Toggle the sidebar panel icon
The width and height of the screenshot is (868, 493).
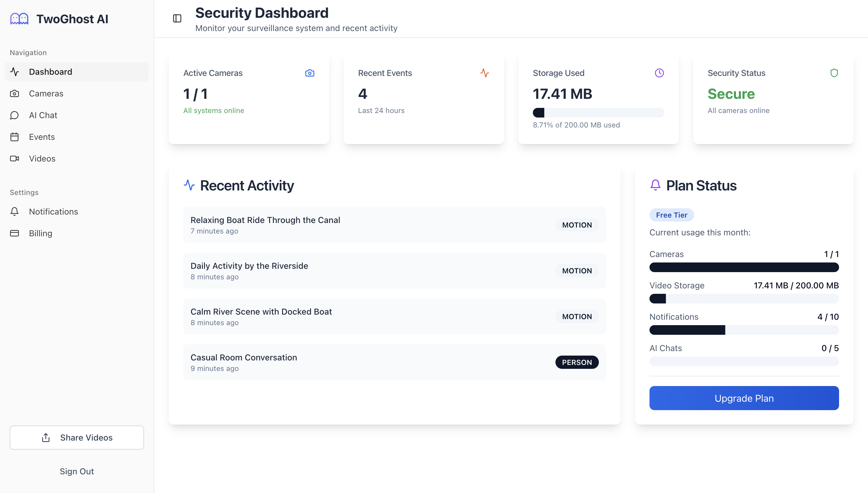pos(177,19)
